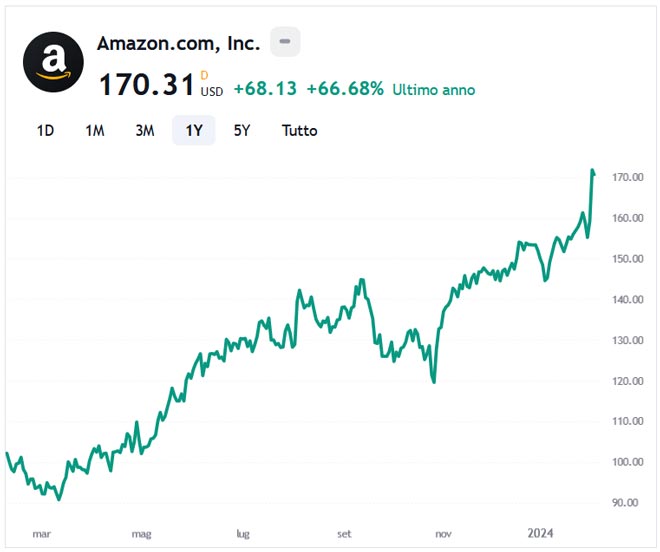Click the +66.68% percentage change
660x552 pixels.
point(345,89)
